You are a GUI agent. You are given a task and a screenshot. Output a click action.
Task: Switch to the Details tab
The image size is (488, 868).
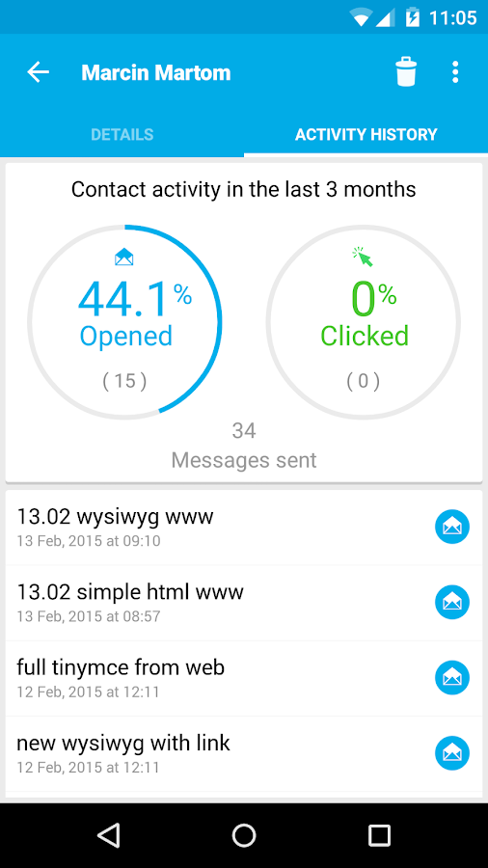(x=122, y=134)
